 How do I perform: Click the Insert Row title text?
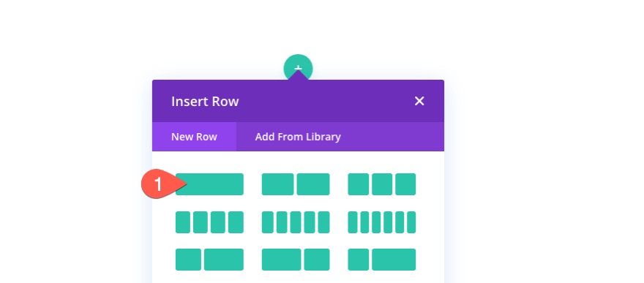coord(205,102)
